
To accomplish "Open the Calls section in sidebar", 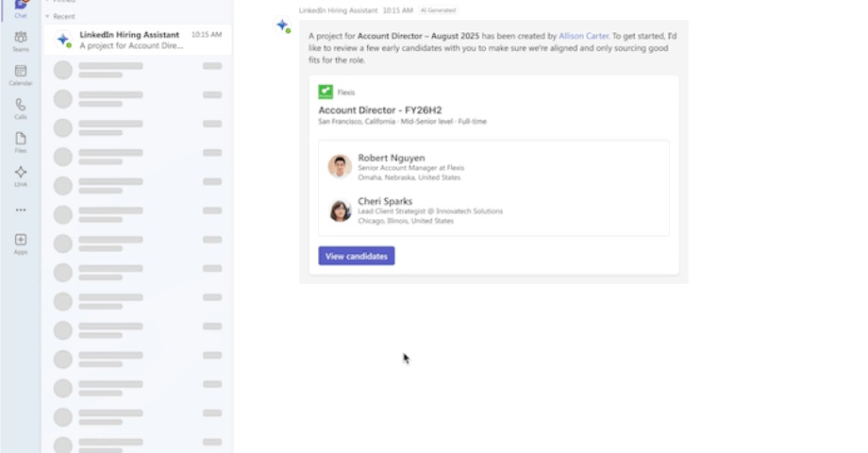I will (21, 108).
